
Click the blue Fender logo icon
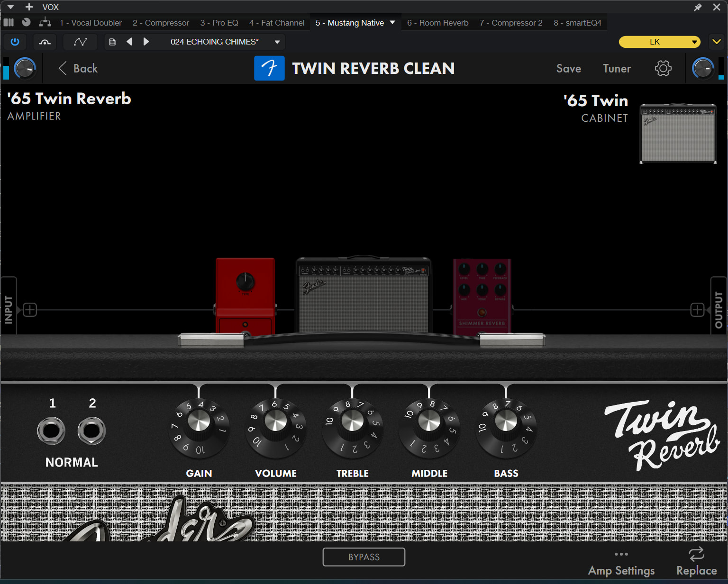click(x=269, y=68)
